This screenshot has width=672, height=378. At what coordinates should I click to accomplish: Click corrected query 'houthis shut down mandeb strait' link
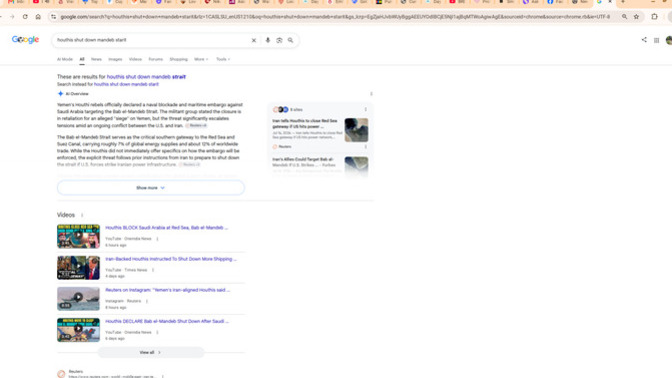click(146, 77)
